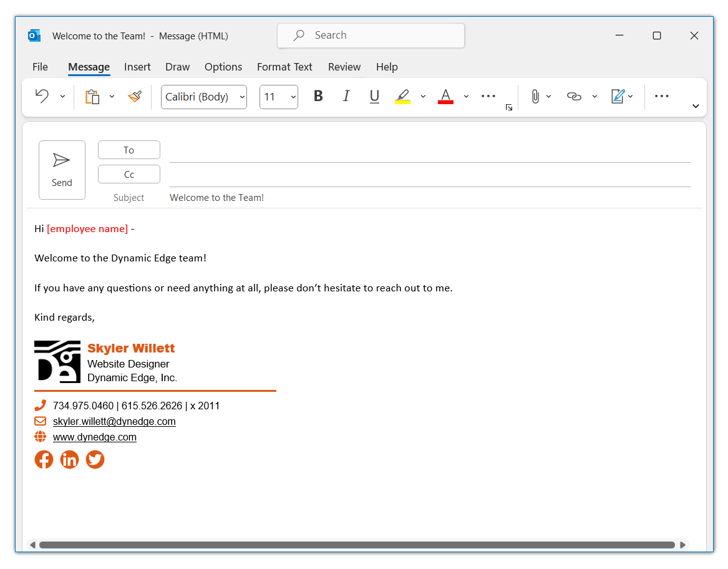The height and width of the screenshot is (569, 728).
Task: Apply red font color
Action: click(445, 97)
